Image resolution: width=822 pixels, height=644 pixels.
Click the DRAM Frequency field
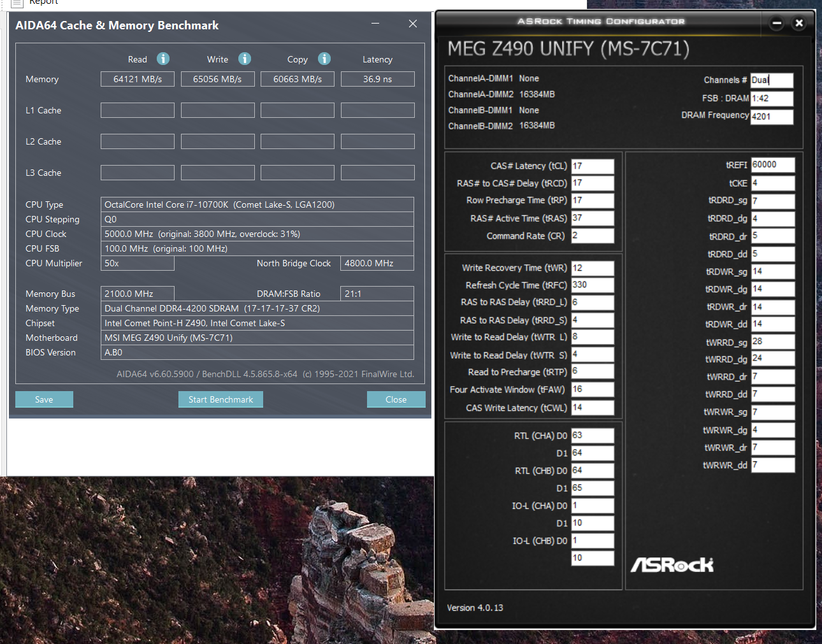[772, 117]
